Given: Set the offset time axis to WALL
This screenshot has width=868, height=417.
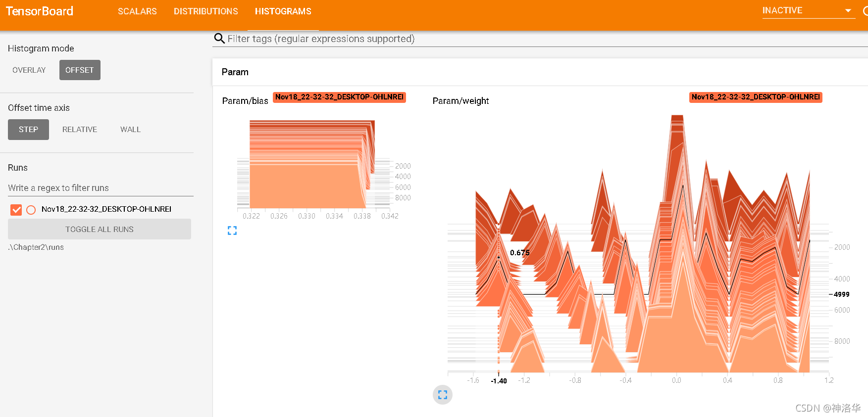Looking at the screenshot, I should [131, 130].
